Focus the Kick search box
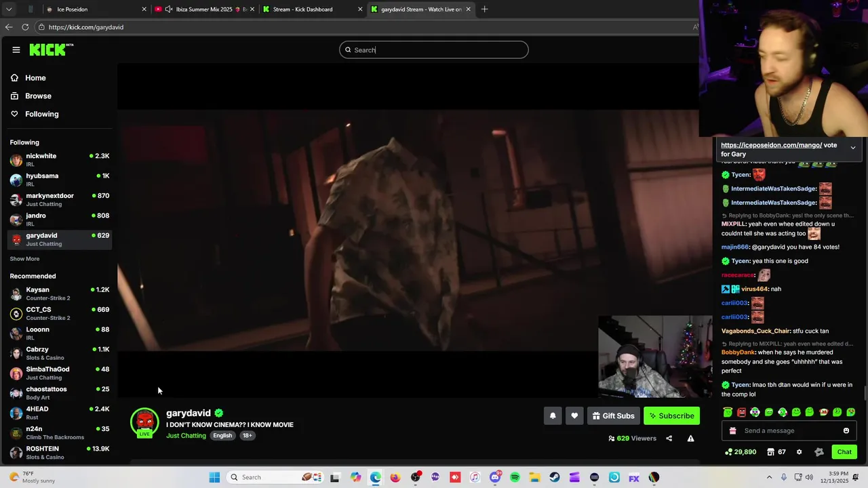868x488 pixels. (434, 49)
